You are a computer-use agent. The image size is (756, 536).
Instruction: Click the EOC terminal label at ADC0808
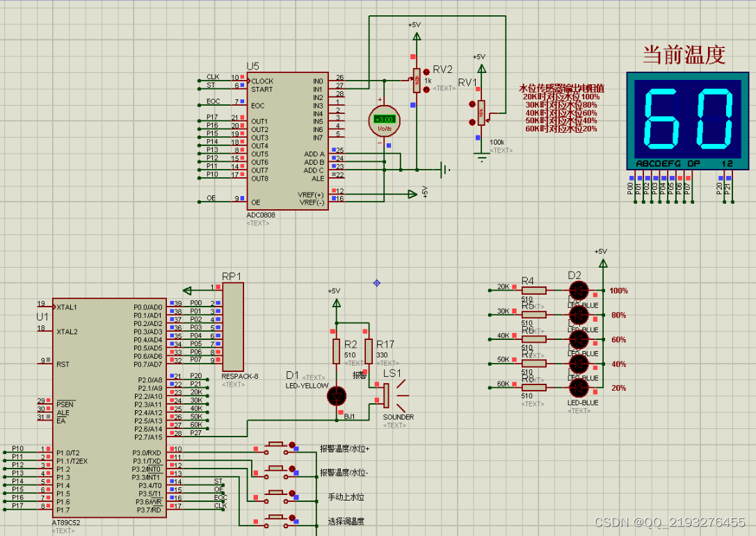click(213, 101)
